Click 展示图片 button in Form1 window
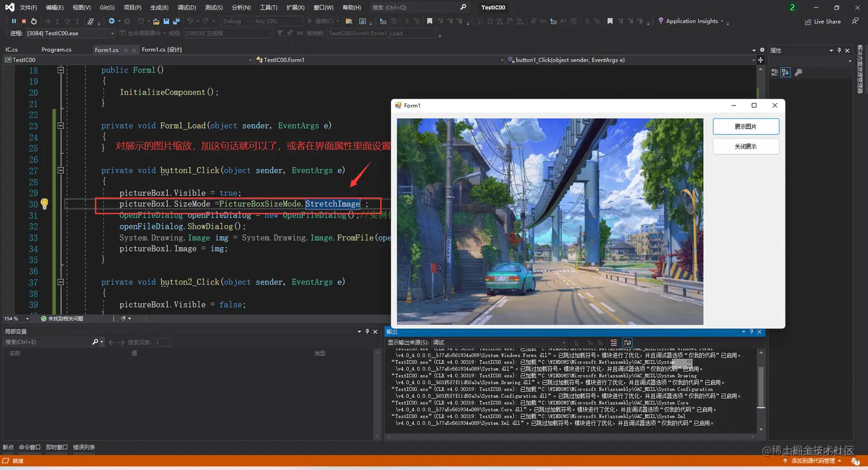The image size is (868, 470). coord(746,126)
